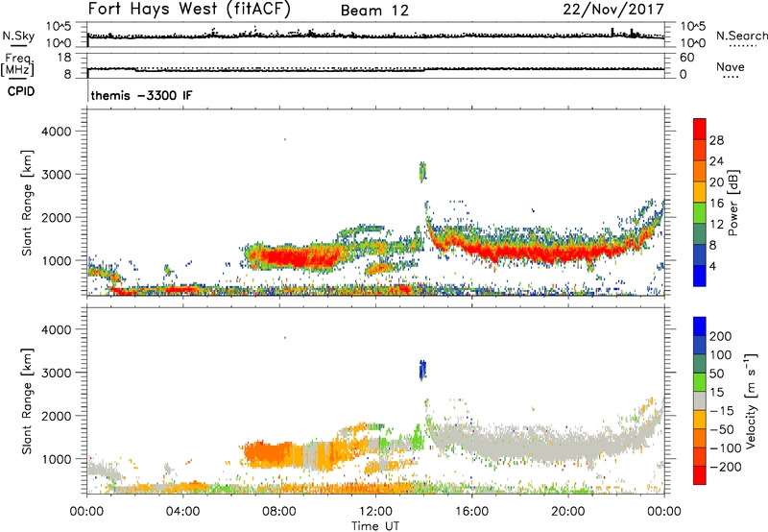Click the blue bottom of Power colorbar

(x=700, y=276)
